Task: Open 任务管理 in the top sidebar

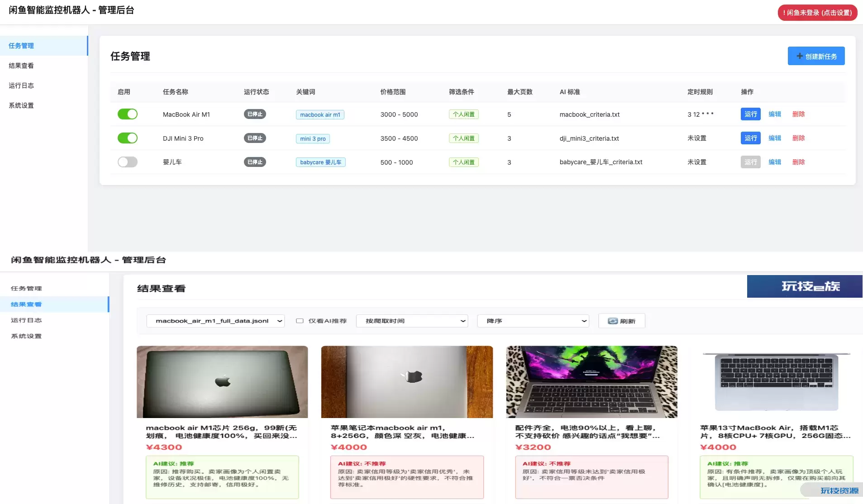Action: [43, 46]
